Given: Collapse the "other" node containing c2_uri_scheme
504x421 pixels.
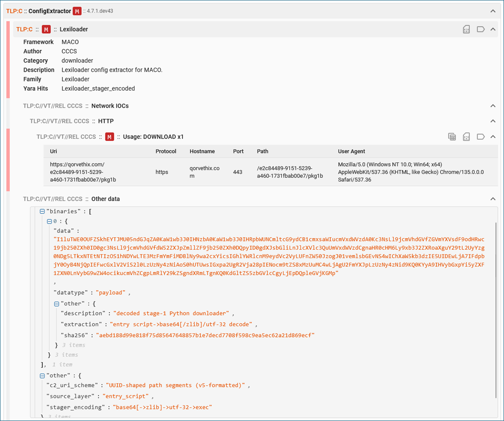Looking at the screenshot, I should (x=42, y=376).
